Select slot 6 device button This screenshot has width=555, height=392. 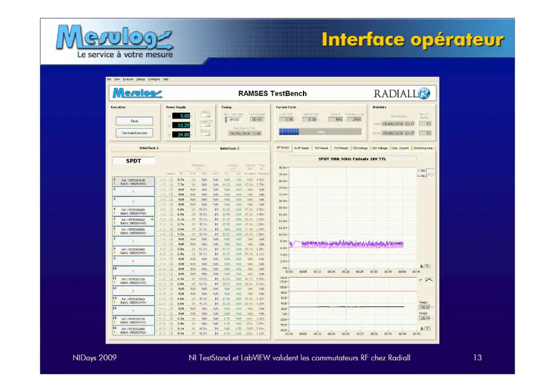point(134,231)
